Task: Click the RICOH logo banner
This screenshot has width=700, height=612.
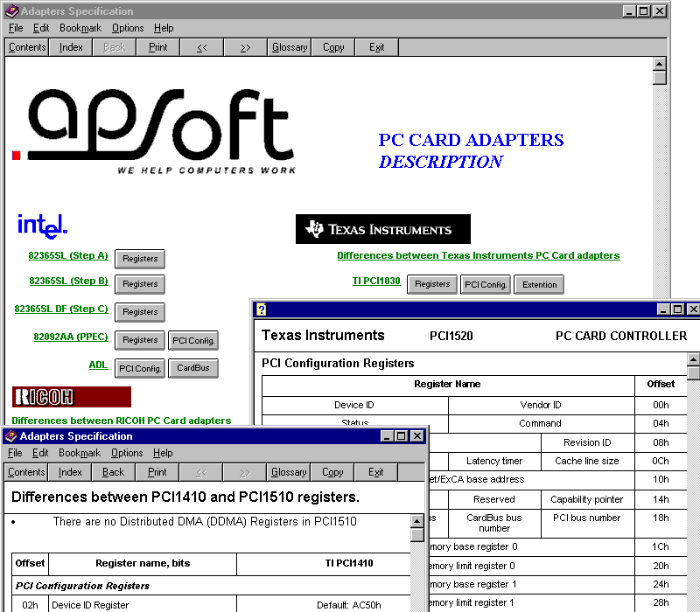Action: click(72, 397)
